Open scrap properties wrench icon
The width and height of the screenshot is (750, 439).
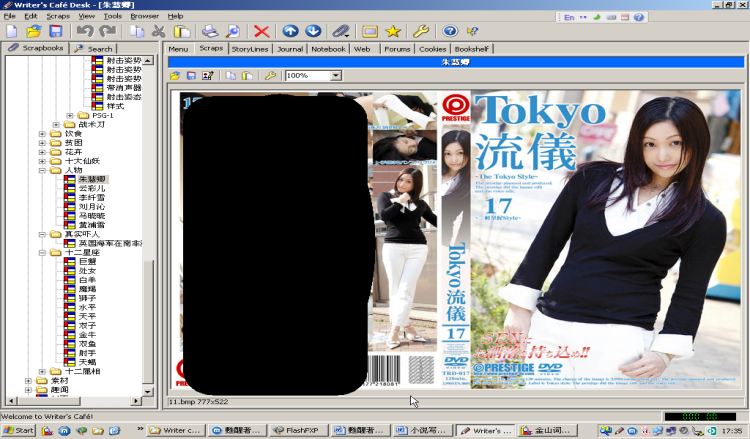270,76
